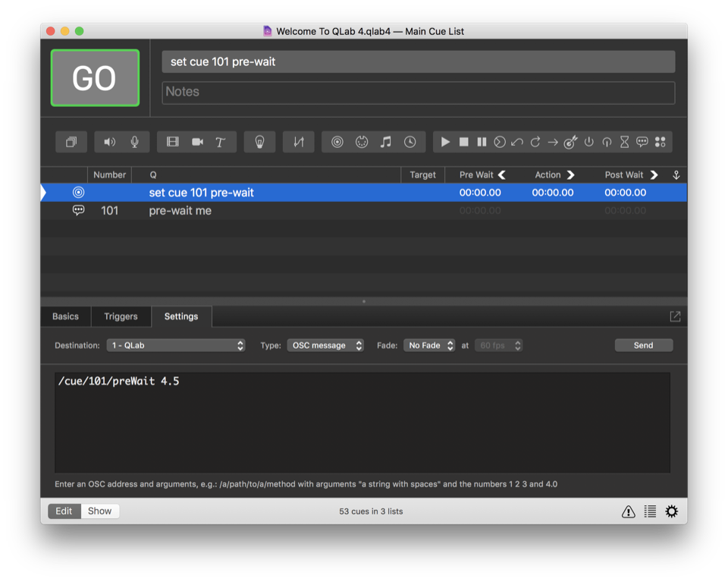The width and height of the screenshot is (728, 582).
Task: Open the Type dropdown showing OSC message
Action: click(x=325, y=345)
